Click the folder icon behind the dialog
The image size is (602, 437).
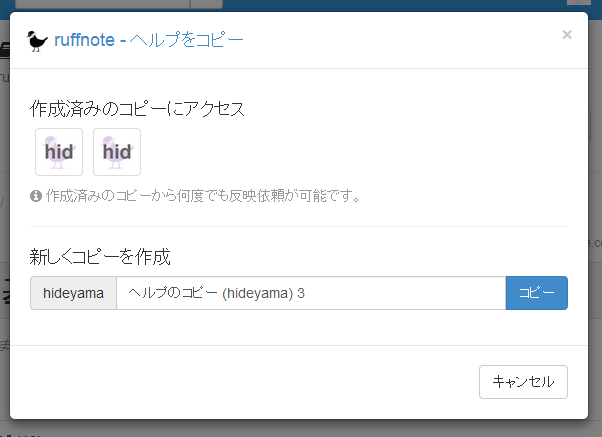[4, 46]
